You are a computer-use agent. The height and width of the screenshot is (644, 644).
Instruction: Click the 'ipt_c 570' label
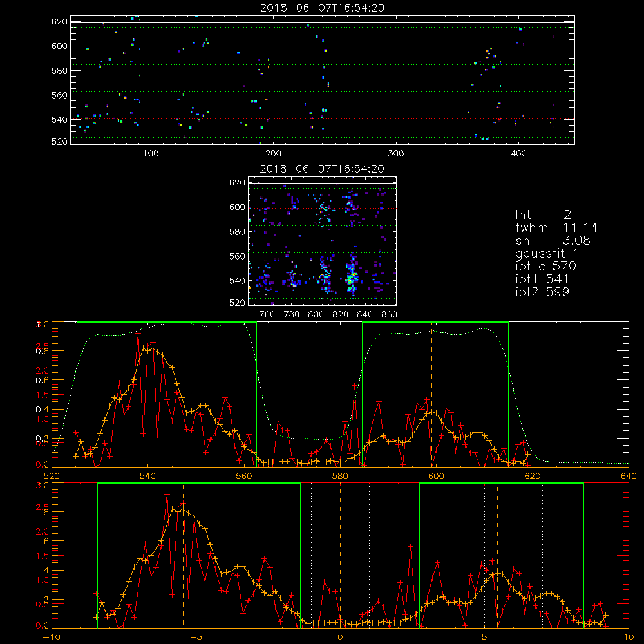pyautogui.click(x=546, y=267)
